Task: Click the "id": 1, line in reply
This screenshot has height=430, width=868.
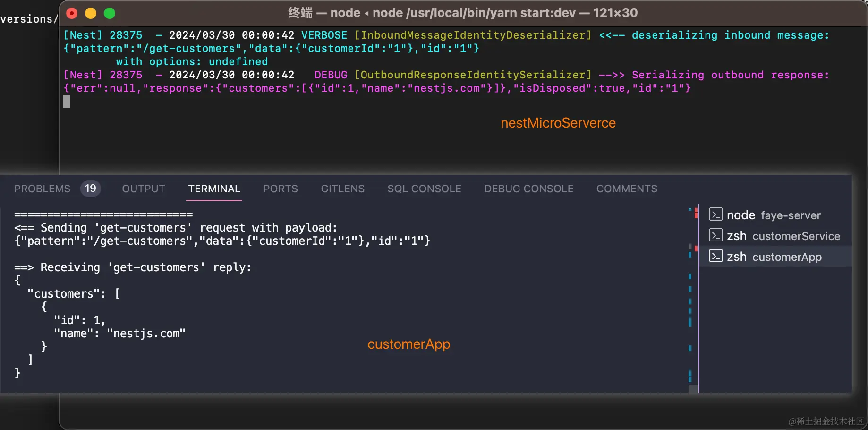Action: coord(79,320)
